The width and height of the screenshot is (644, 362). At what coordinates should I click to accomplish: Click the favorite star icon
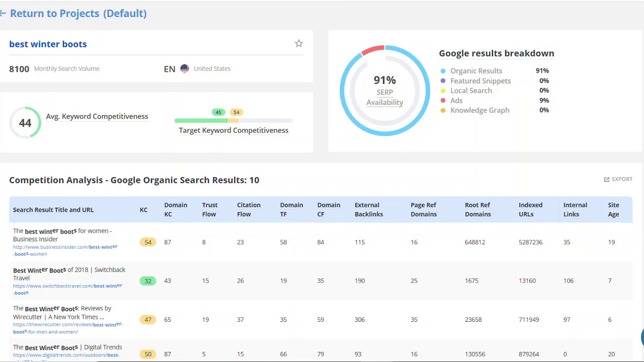[x=299, y=44]
